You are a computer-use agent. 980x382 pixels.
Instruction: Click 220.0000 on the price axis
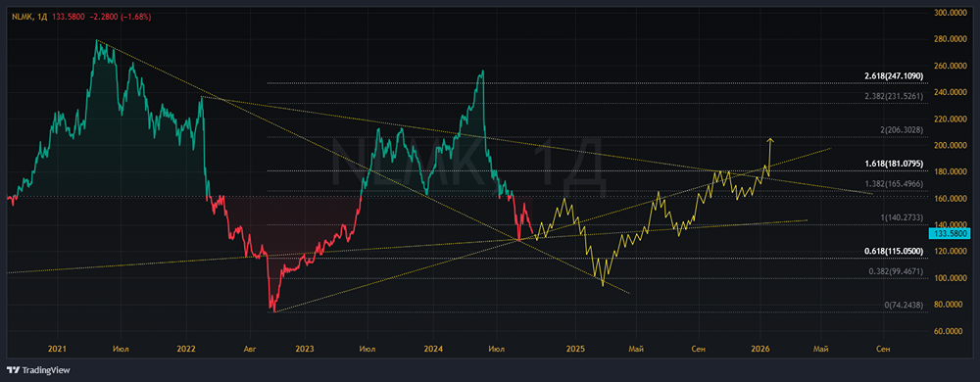pos(949,119)
